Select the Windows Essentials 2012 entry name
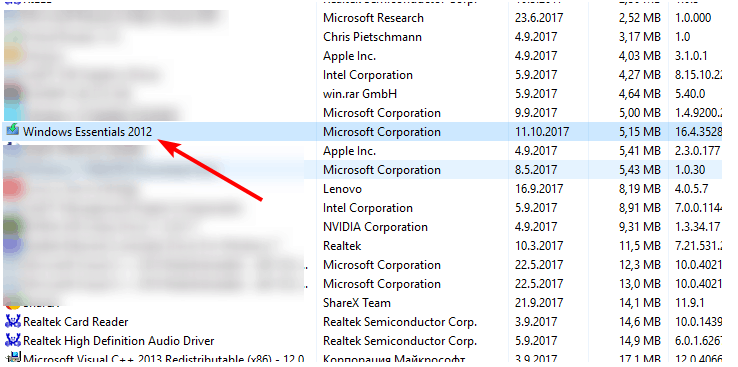This screenshot has height=367, width=738. [88, 132]
